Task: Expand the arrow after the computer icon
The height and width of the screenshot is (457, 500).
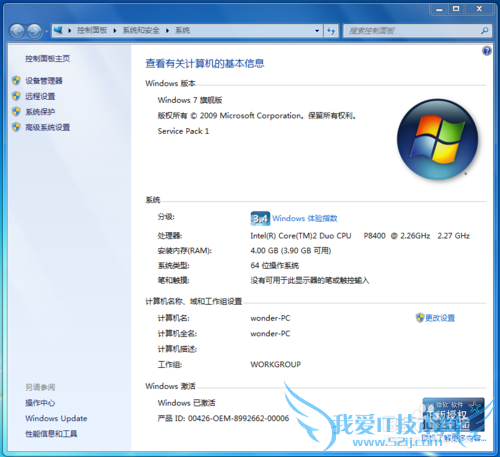Action: [x=70, y=31]
